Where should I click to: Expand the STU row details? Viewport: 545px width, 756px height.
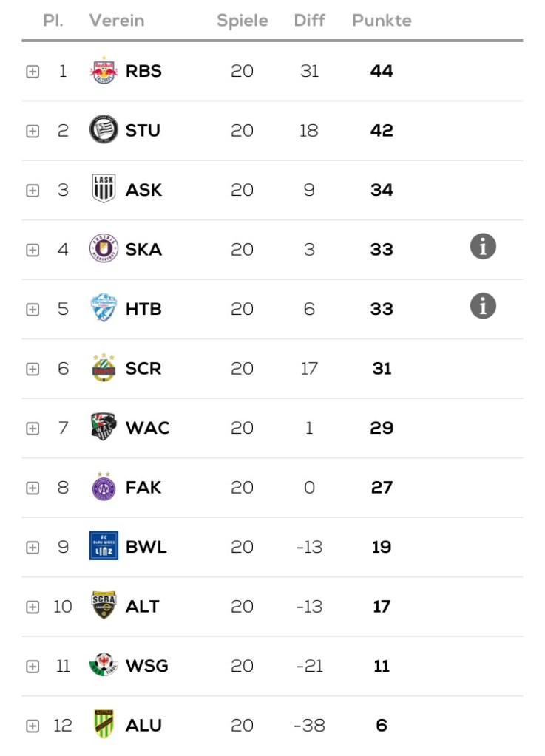click(x=33, y=131)
